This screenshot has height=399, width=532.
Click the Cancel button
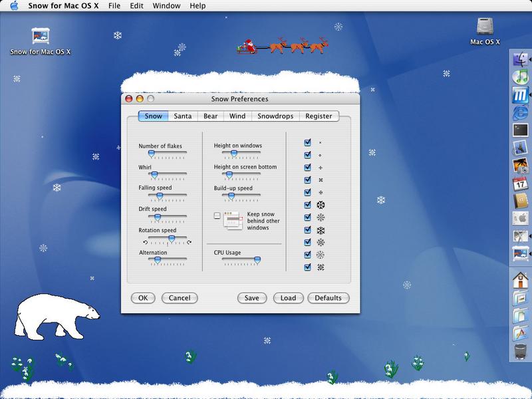[180, 298]
